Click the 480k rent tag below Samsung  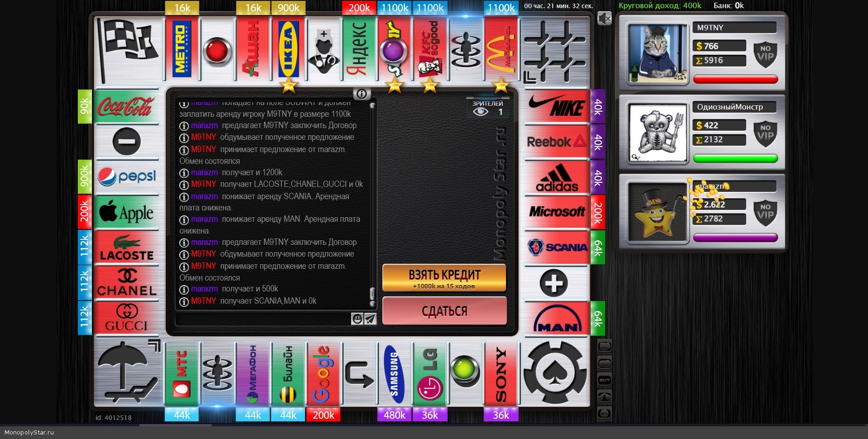point(394,415)
